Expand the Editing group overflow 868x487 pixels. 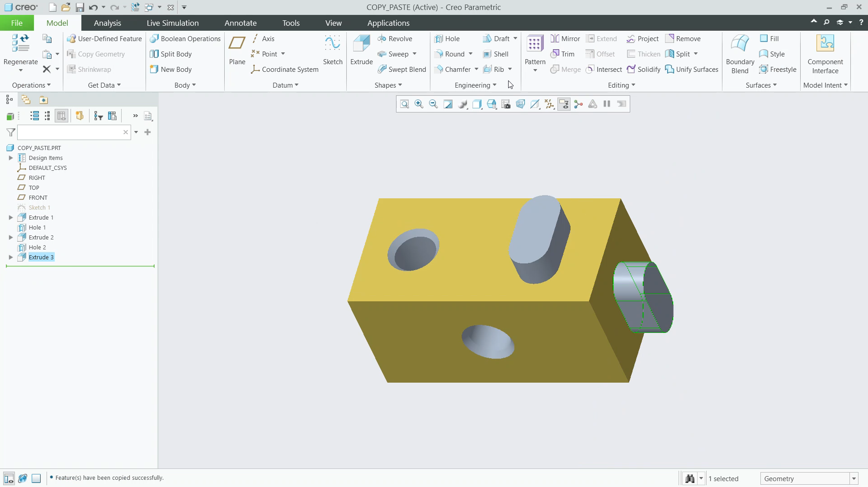click(x=622, y=85)
